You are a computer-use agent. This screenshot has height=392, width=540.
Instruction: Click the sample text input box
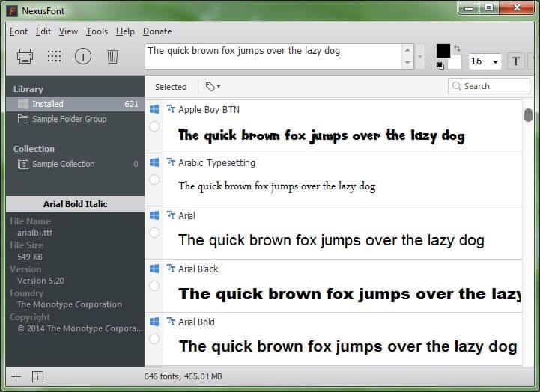[x=274, y=56]
